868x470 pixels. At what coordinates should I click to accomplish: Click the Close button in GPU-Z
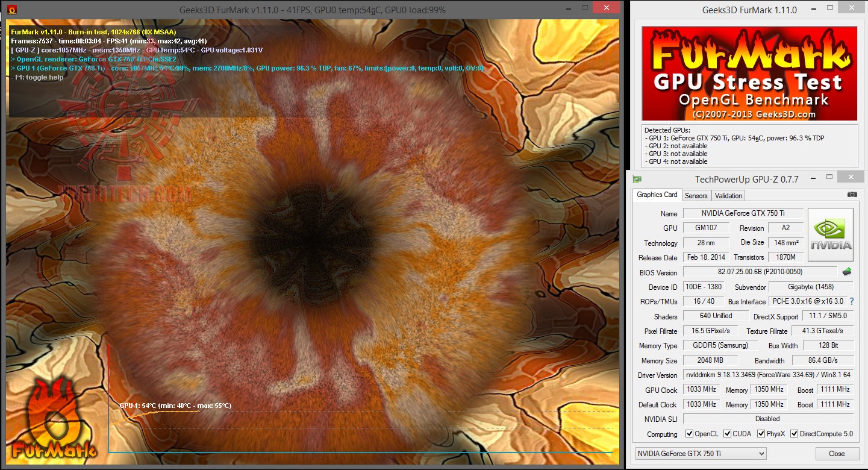point(837,454)
